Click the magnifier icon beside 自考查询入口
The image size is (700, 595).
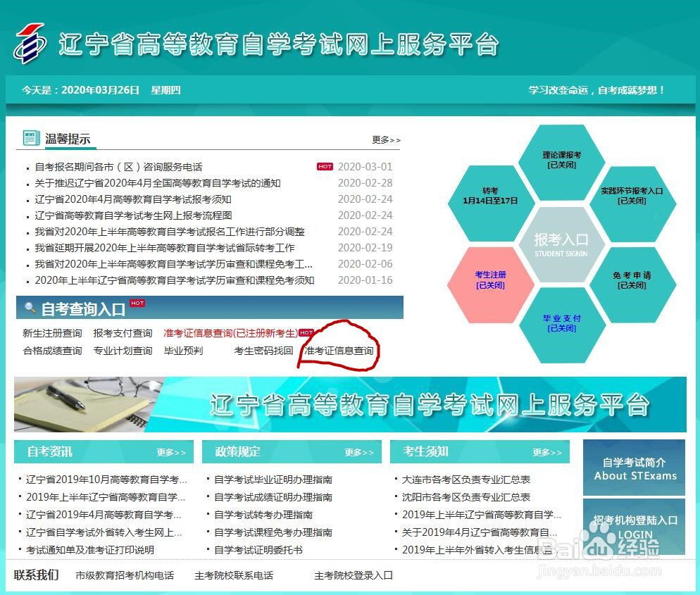30,308
